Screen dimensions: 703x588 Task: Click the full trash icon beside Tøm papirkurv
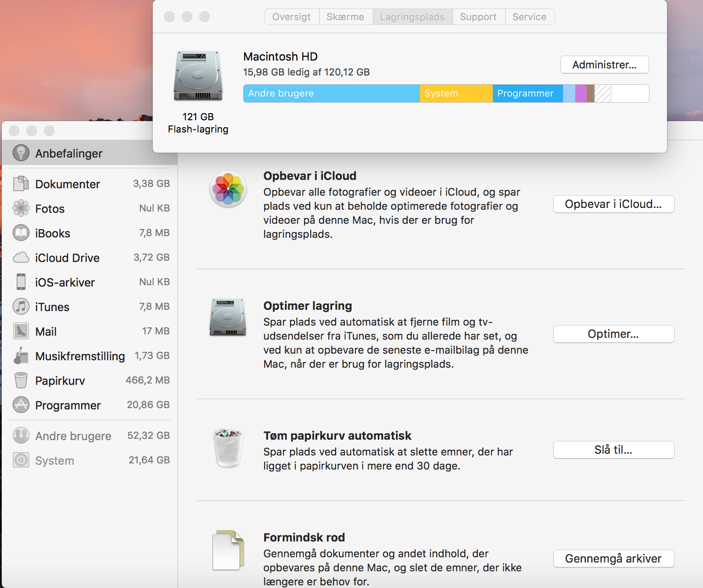click(228, 448)
